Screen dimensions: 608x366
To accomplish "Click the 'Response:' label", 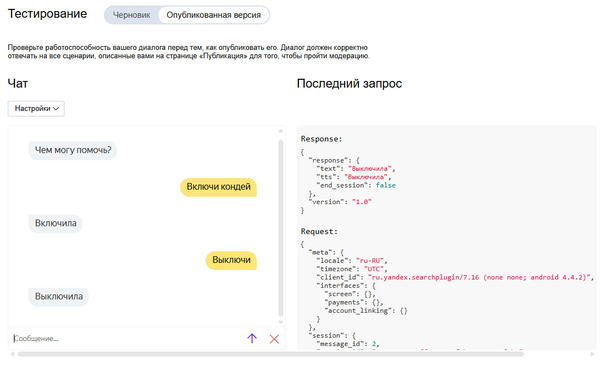I will [x=321, y=139].
